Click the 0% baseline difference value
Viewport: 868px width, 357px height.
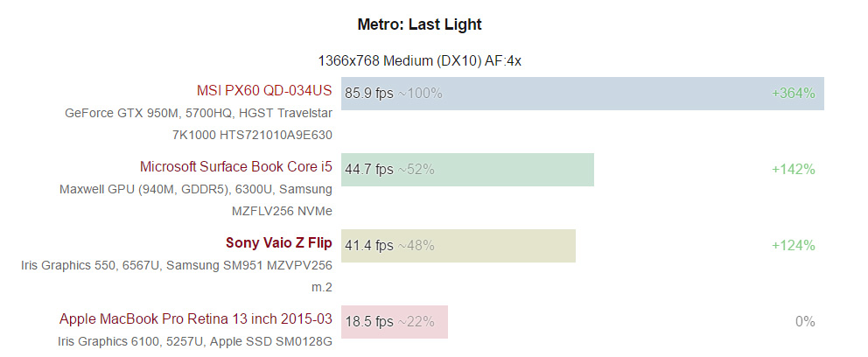pos(805,322)
